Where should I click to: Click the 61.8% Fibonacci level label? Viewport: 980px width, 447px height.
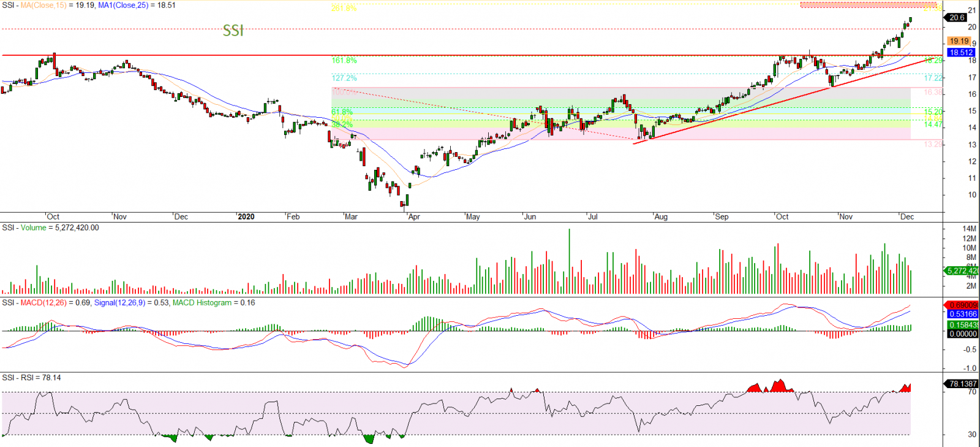342,112
